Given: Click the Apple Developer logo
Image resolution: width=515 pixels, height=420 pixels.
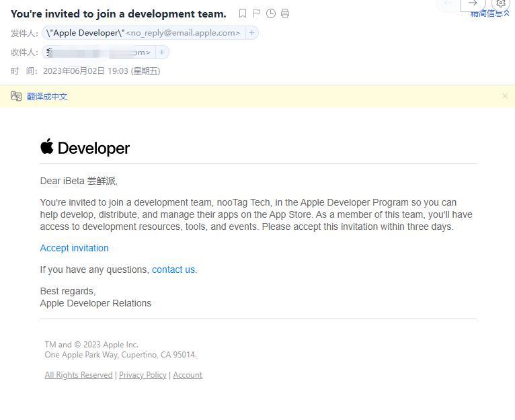Looking at the screenshot, I should (x=85, y=147).
